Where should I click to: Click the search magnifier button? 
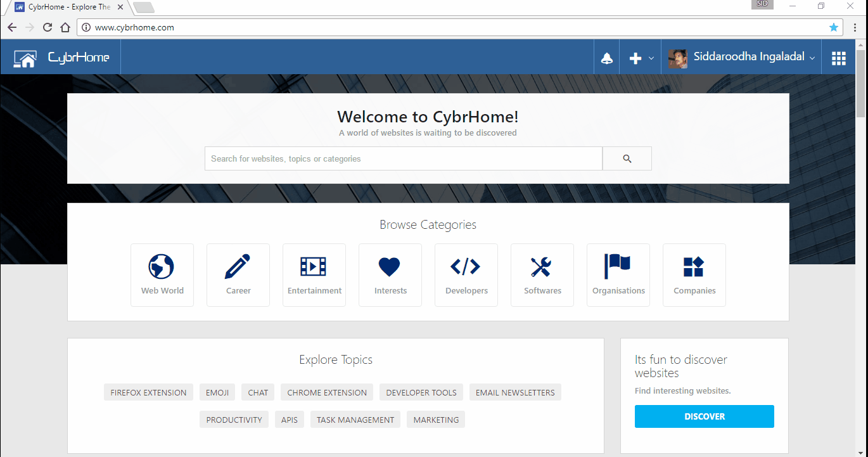point(627,158)
